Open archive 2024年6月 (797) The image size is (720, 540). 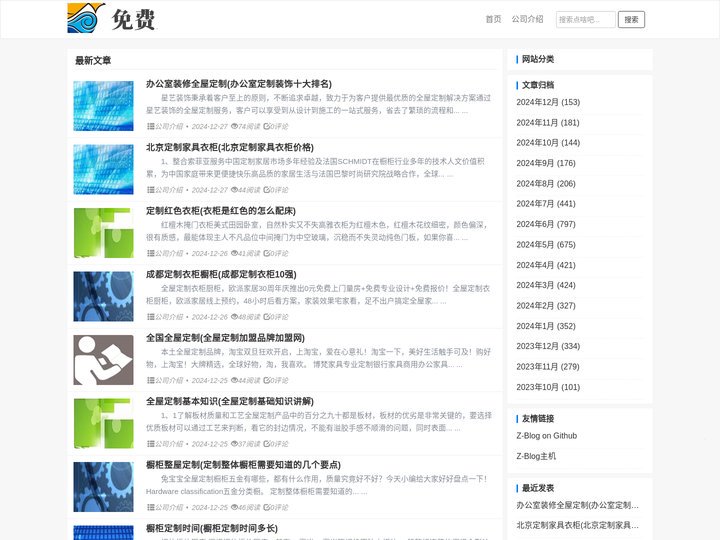(x=546, y=224)
